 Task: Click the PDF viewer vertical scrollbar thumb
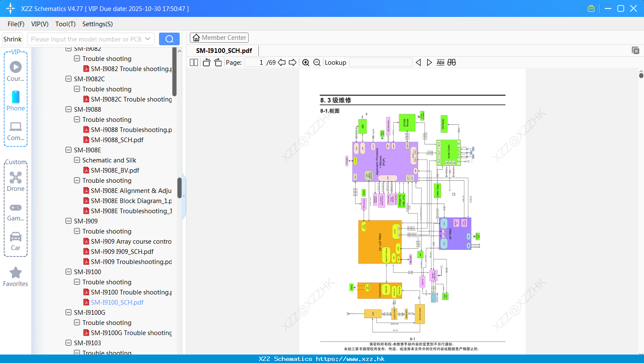point(641,75)
